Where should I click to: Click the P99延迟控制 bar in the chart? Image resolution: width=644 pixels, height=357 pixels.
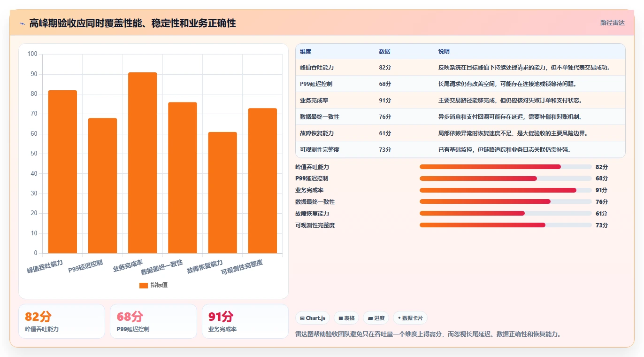(102, 186)
